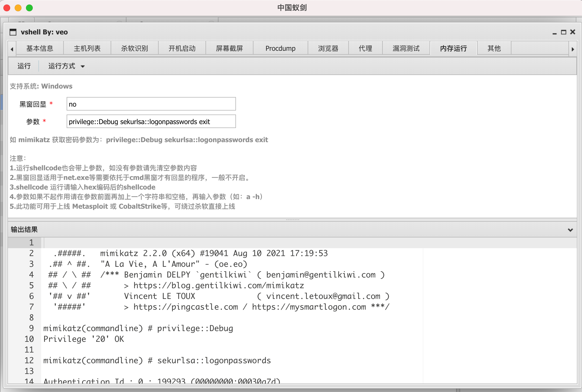Focus the 参数 parameters input field
The height and width of the screenshot is (392, 582).
[151, 122]
